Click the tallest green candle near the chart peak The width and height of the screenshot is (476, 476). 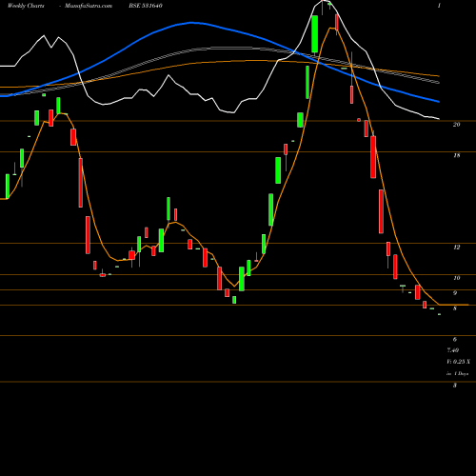point(315,34)
